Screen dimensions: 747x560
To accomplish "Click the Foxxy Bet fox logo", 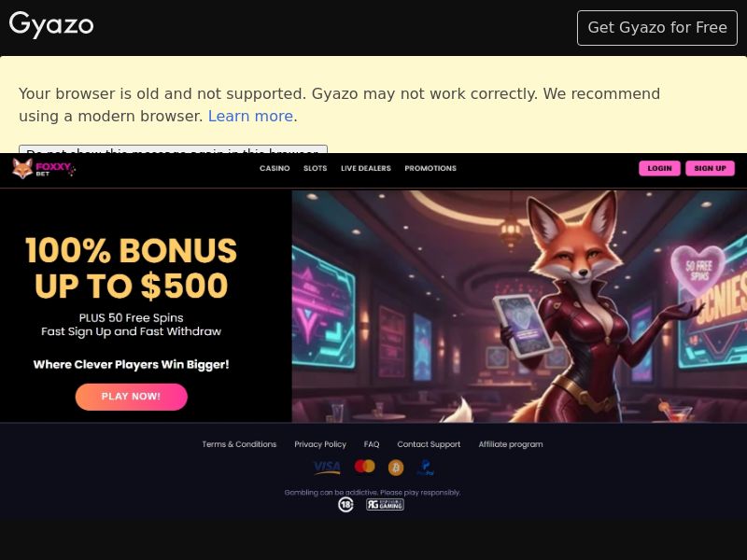I will tap(44, 169).
